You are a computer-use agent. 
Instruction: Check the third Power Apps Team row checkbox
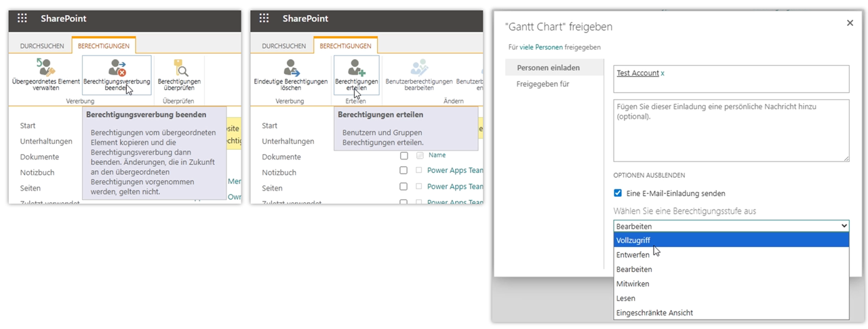pos(403,201)
